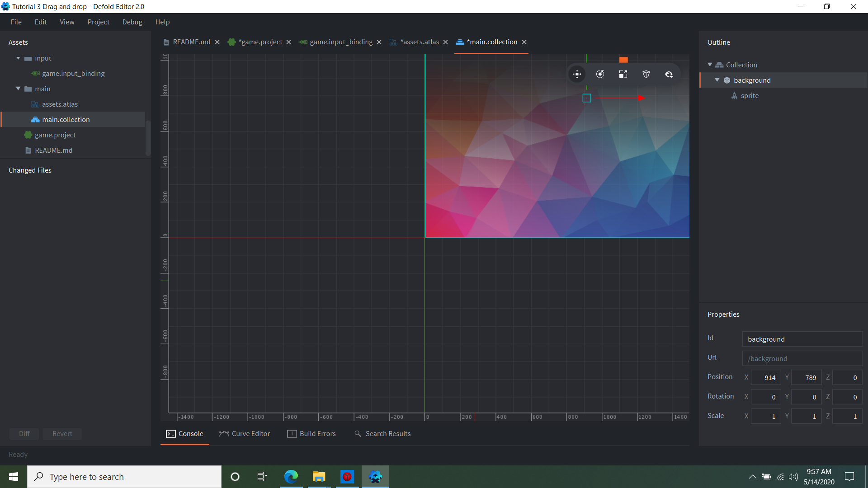Collapse the main folder in Assets
This screenshot has width=868, height=488.
(18, 89)
